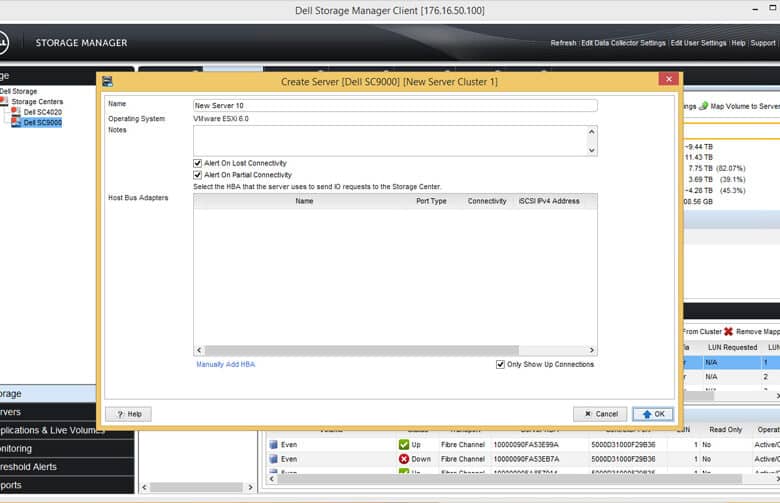780x503 pixels.
Task: Click the Map Volume to Server icon
Action: pos(703,106)
